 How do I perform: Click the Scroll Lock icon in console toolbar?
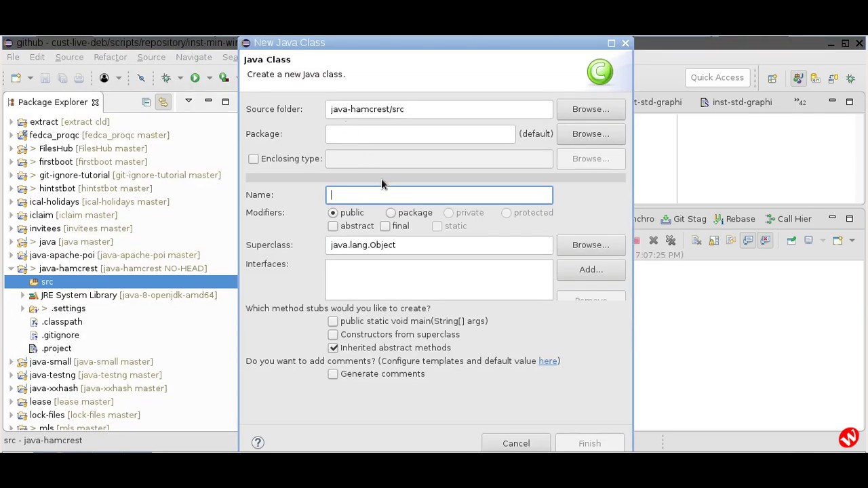tap(714, 241)
